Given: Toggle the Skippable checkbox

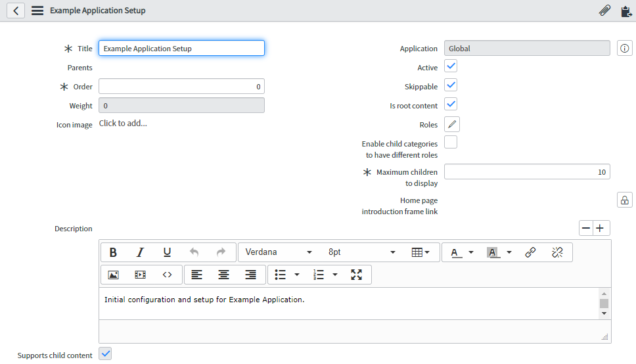Looking at the screenshot, I should pos(451,86).
